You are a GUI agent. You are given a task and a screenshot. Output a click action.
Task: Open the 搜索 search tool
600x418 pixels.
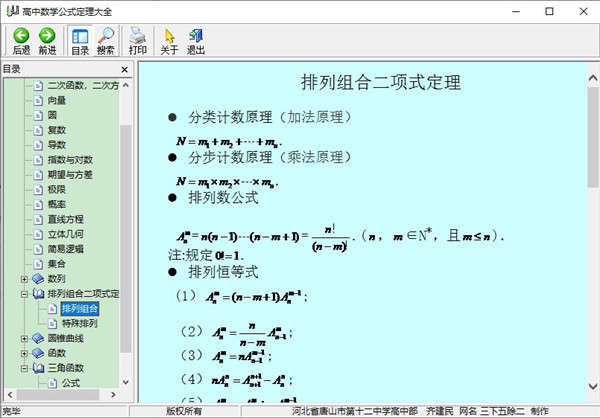pyautogui.click(x=105, y=41)
